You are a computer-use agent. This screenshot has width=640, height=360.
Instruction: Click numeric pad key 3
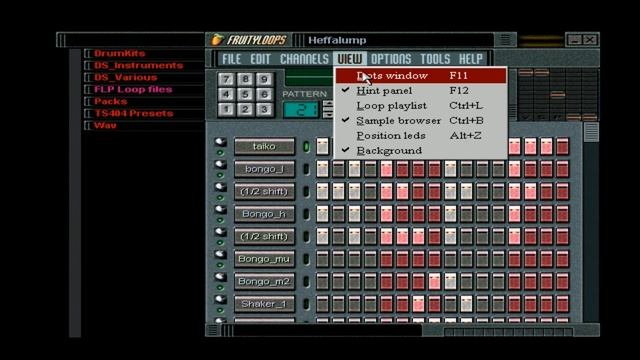264,109
